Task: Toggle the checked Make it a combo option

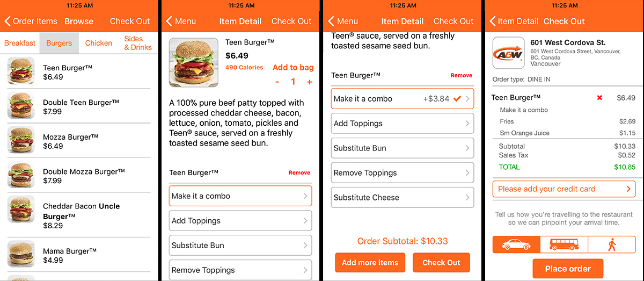Action: pos(402,99)
